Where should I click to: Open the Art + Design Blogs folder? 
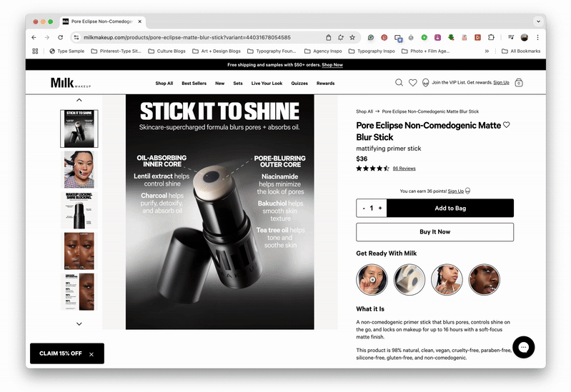[217, 51]
